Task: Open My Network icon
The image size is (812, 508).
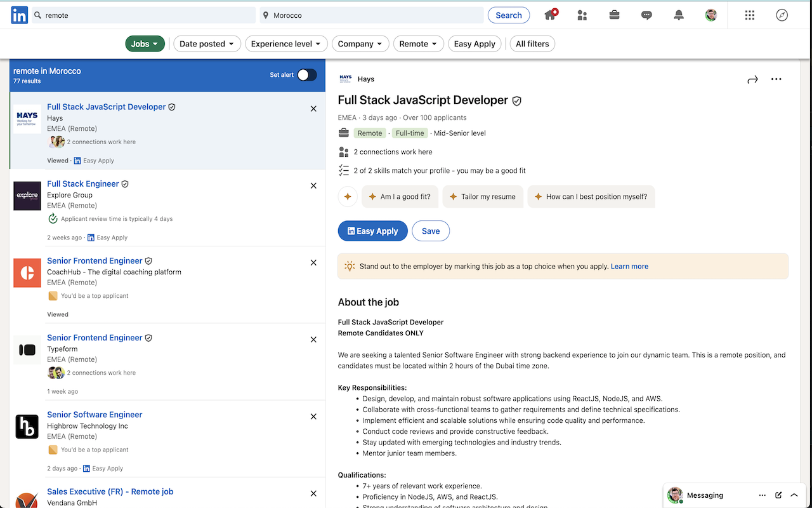Action: [582, 15]
